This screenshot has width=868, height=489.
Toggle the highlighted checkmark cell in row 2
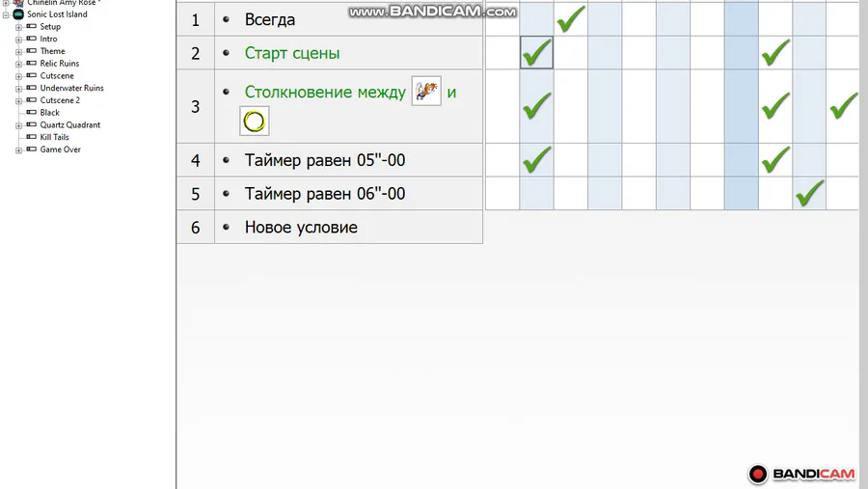coord(536,53)
